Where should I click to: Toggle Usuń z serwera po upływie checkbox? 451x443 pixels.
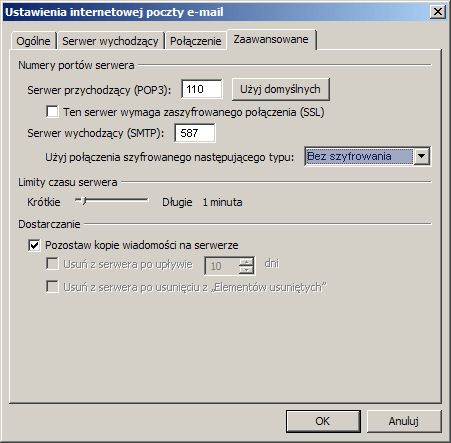(53, 264)
